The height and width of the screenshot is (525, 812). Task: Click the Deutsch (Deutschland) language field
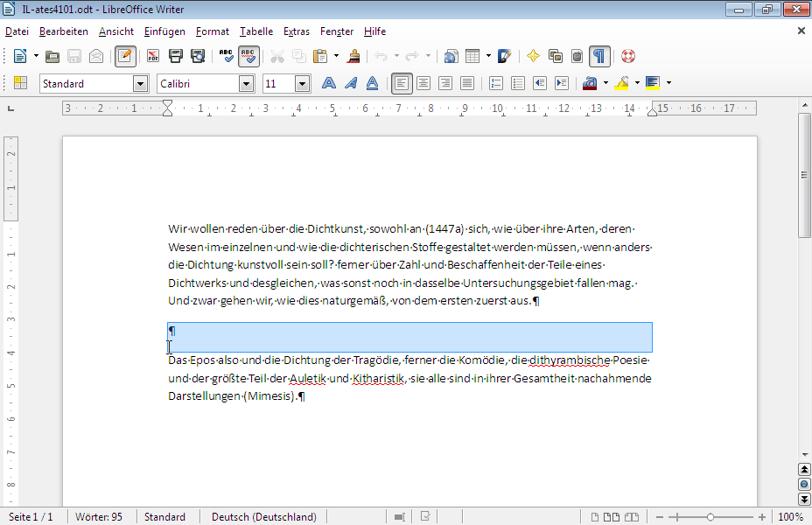tap(264, 517)
